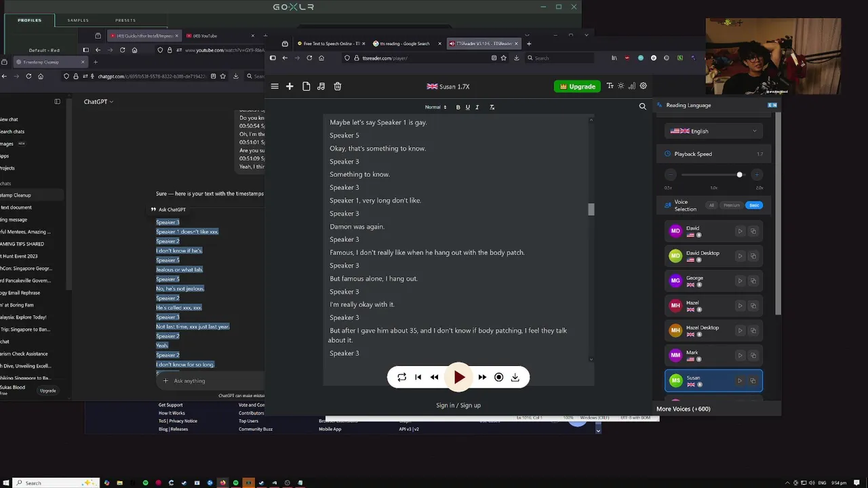
Task: Click the EN badge in Reading Language header
Action: [x=772, y=105]
